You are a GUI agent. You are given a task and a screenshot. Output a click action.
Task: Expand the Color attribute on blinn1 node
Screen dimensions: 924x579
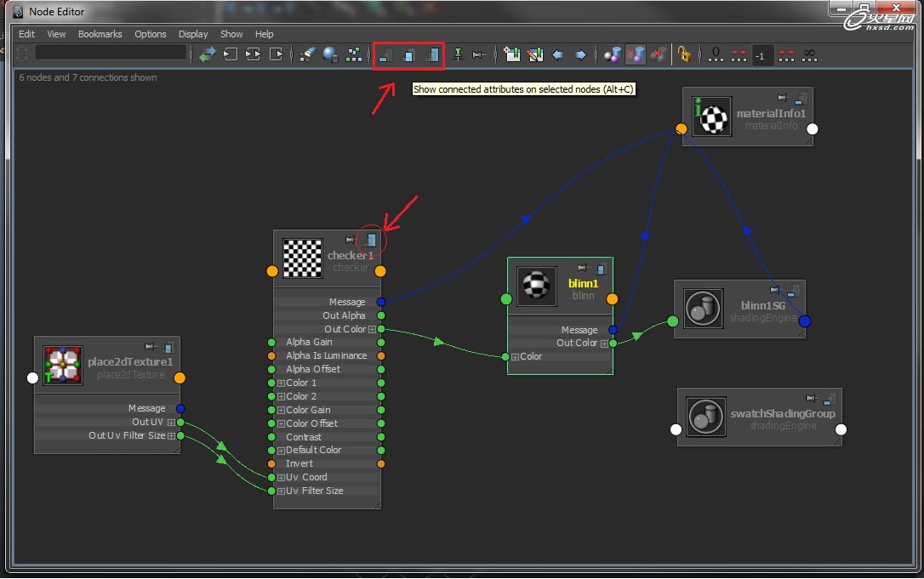[515, 356]
